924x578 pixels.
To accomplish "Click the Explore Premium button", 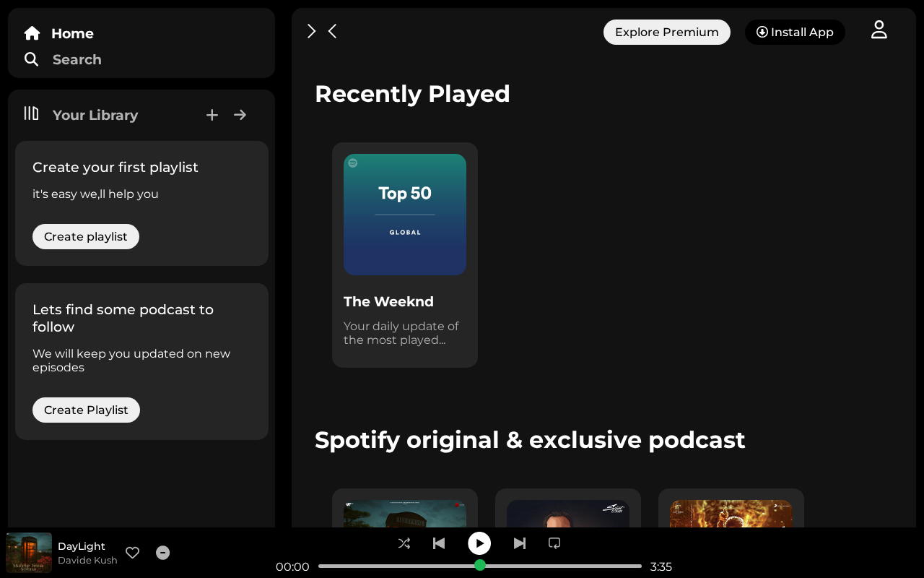I will (667, 32).
